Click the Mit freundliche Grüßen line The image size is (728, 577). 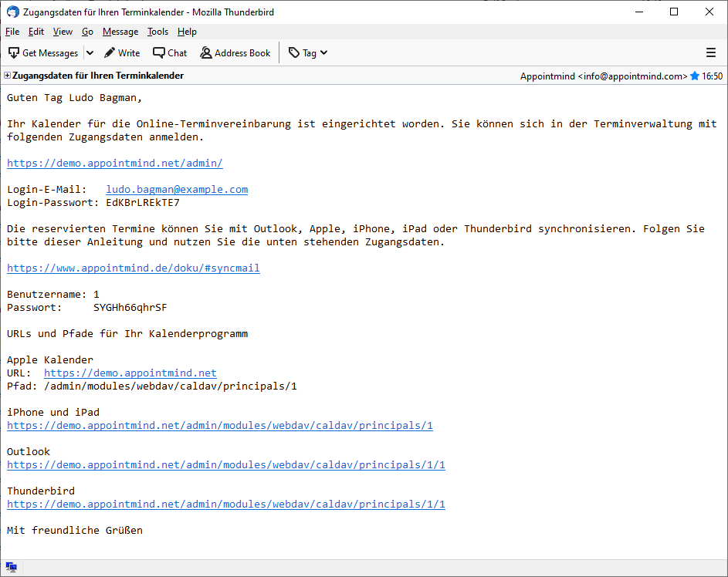coord(75,530)
